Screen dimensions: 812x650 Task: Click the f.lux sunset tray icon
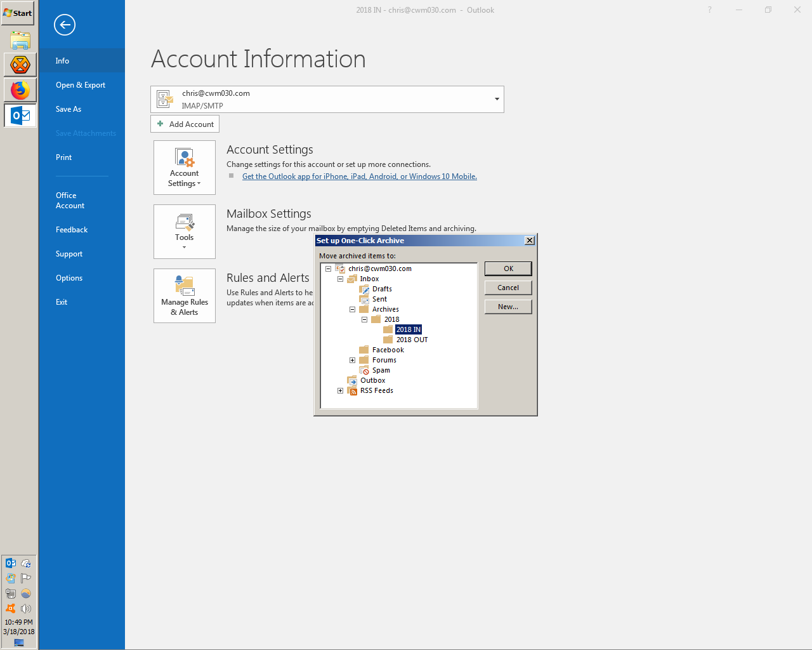[x=26, y=594]
